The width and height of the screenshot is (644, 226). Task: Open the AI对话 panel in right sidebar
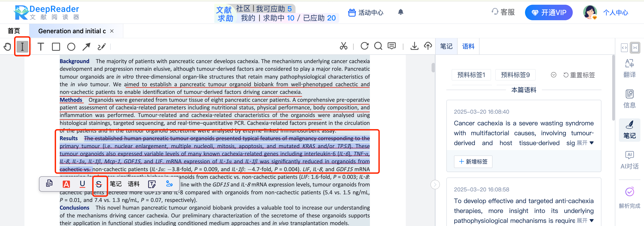tap(629, 160)
